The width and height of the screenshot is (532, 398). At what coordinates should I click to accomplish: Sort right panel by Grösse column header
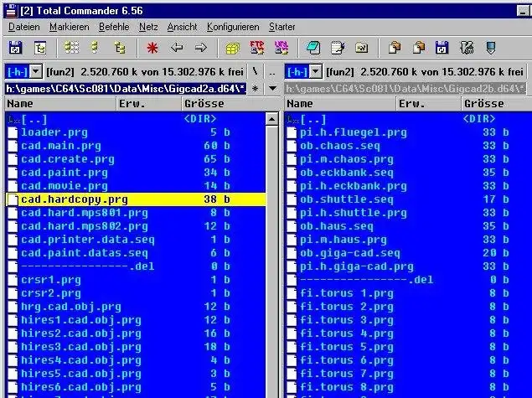[497, 104]
